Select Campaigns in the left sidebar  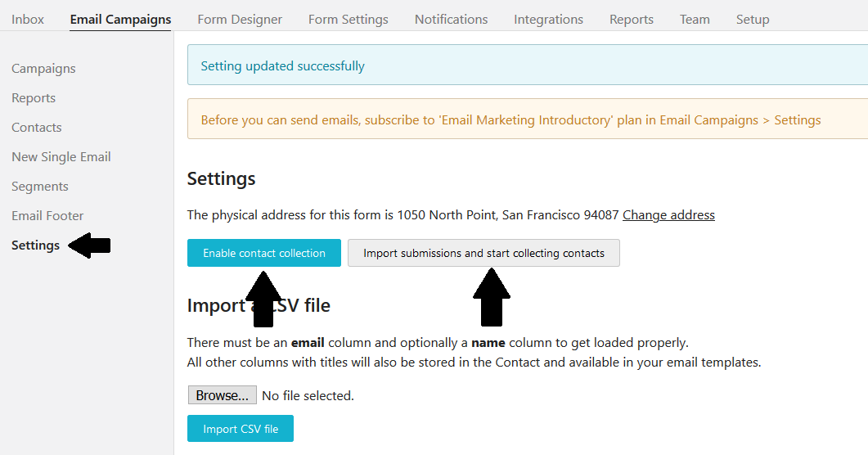click(x=43, y=69)
